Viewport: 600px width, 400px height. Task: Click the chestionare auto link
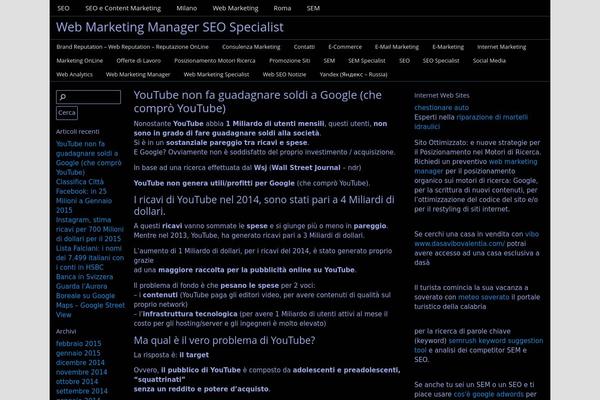click(x=441, y=108)
